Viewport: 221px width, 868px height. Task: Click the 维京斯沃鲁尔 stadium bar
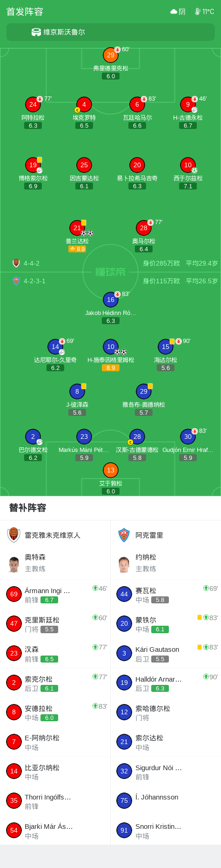[x=110, y=32]
